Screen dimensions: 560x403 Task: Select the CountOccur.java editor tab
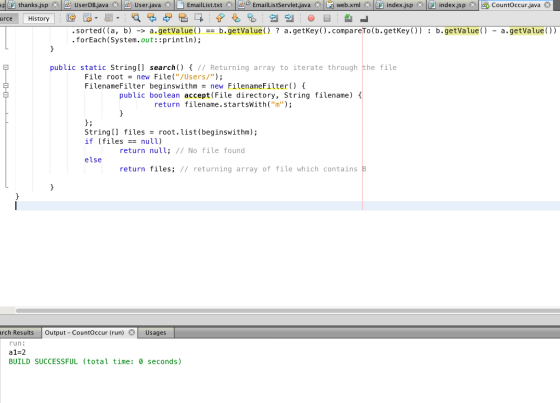click(516, 5)
